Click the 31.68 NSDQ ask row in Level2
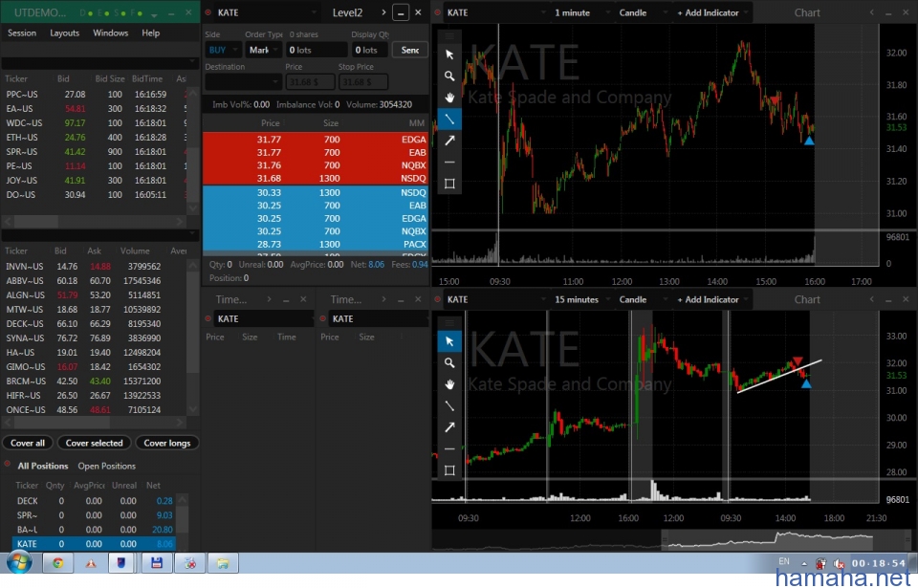This screenshot has width=918, height=588. 316,178
